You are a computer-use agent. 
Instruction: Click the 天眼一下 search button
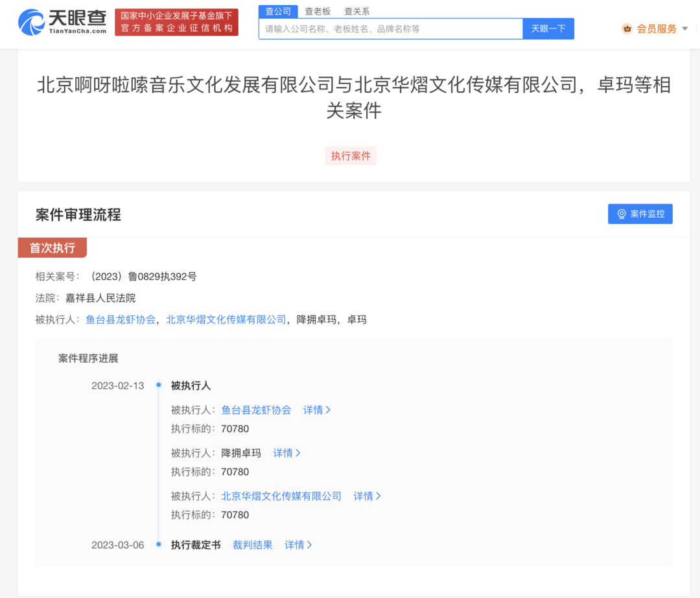(548, 29)
